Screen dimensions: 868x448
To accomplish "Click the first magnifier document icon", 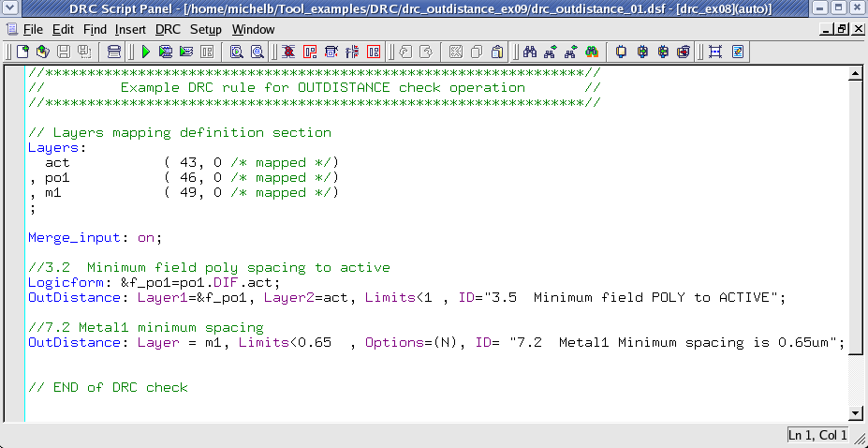I will [x=237, y=52].
